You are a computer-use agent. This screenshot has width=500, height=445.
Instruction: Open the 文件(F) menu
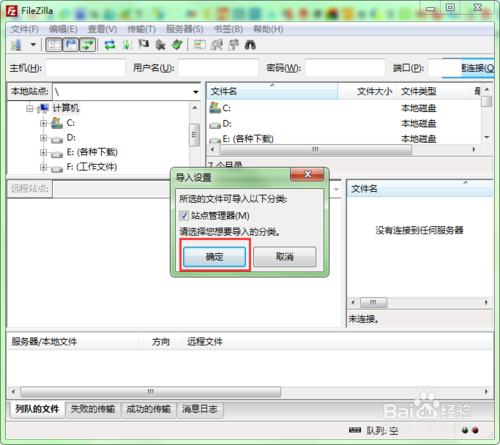tap(25, 29)
